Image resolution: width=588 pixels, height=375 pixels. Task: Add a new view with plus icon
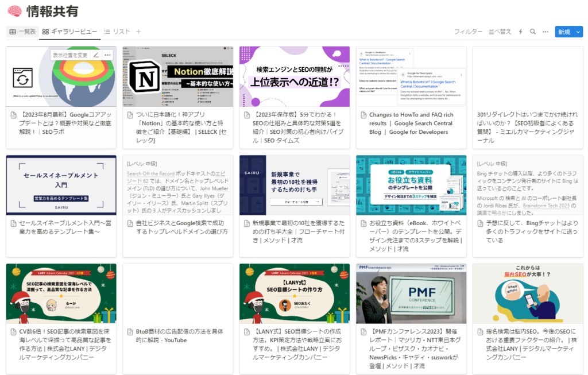pyautogui.click(x=138, y=32)
